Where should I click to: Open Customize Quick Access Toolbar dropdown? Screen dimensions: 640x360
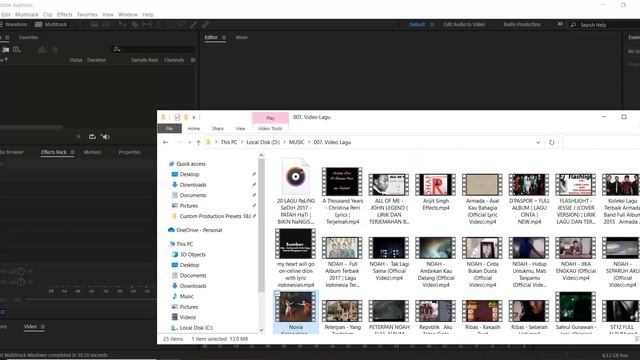(x=194, y=118)
